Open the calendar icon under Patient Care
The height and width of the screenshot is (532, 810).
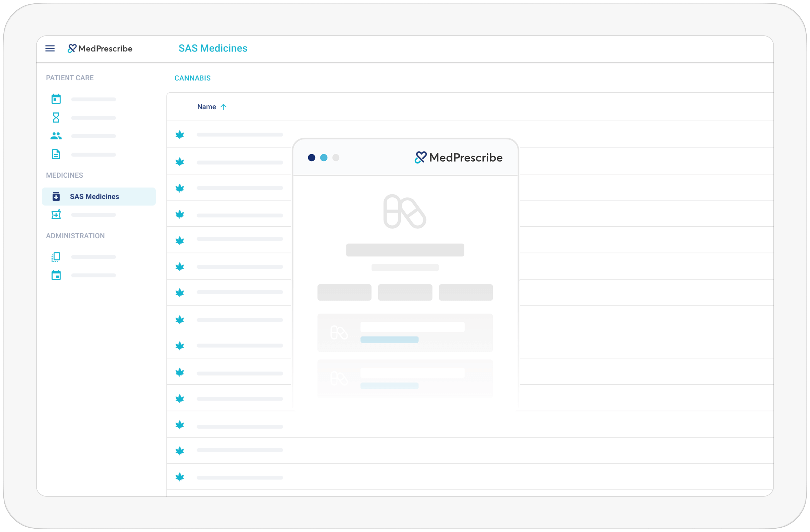pos(56,99)
